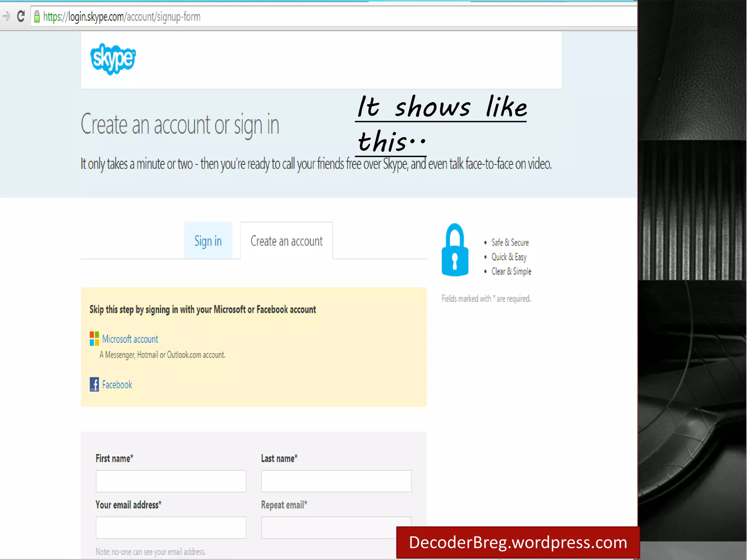This screenshot has width=747, height=560.
Task: Click the 'Repeat email*' label
Action: [x=284, y=505]
